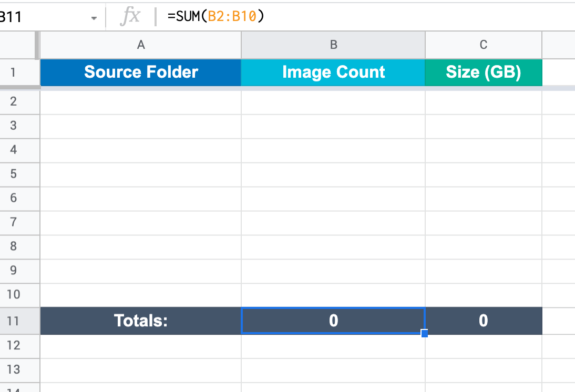Click empty cell C9 under Size (GB)
This screenshot has height=392, width=575.
484,271
